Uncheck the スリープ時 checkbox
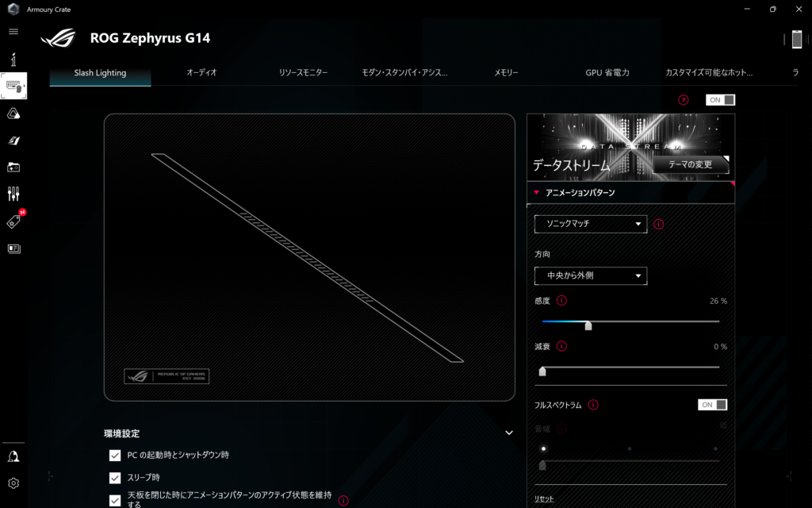 [115, 477]
